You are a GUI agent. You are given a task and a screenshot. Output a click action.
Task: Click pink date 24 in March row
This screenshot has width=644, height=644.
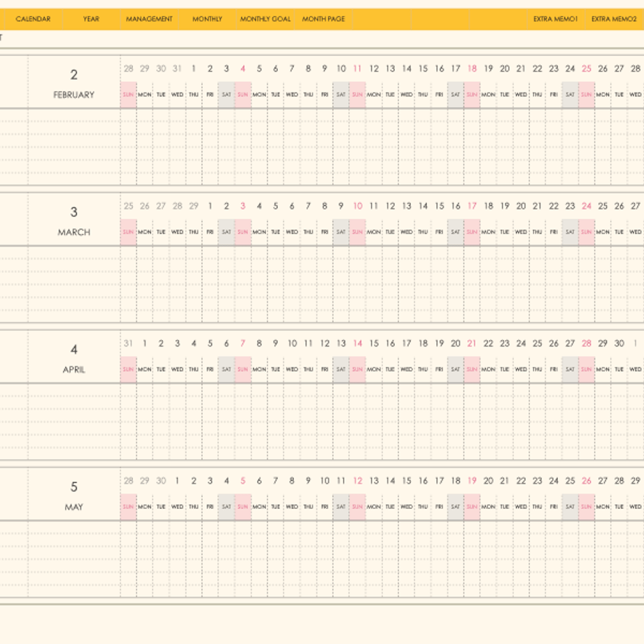(x=587, y=206)
